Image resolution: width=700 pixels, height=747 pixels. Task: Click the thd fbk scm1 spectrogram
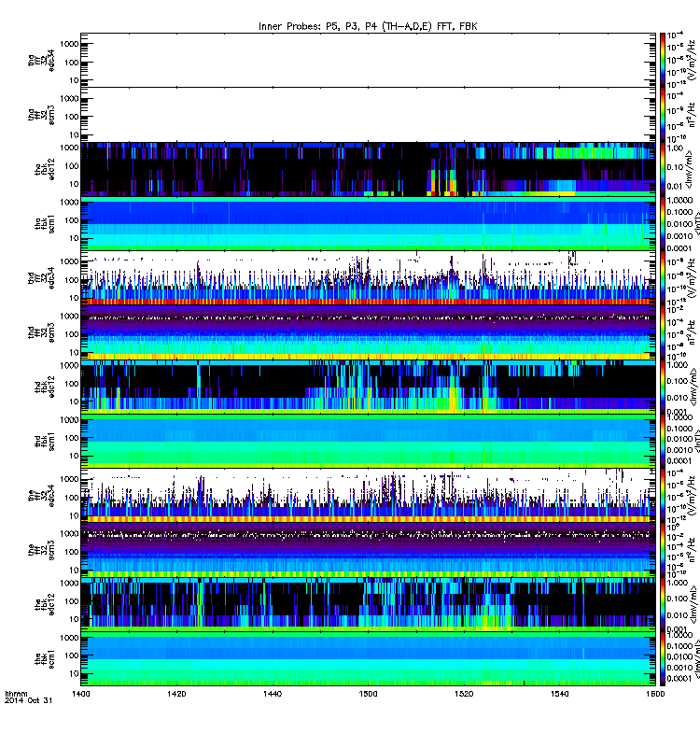tap(368, 442)
